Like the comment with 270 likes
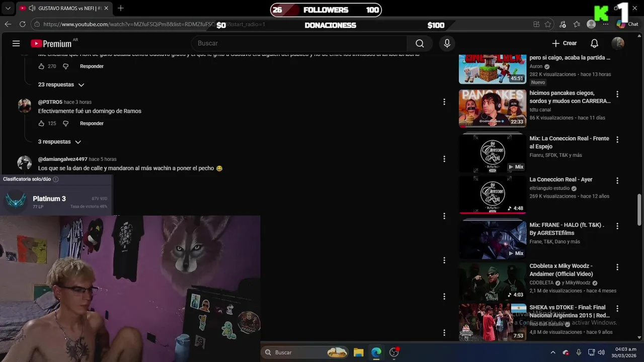This screenshot has height=362, width=644. coord(42,66)
